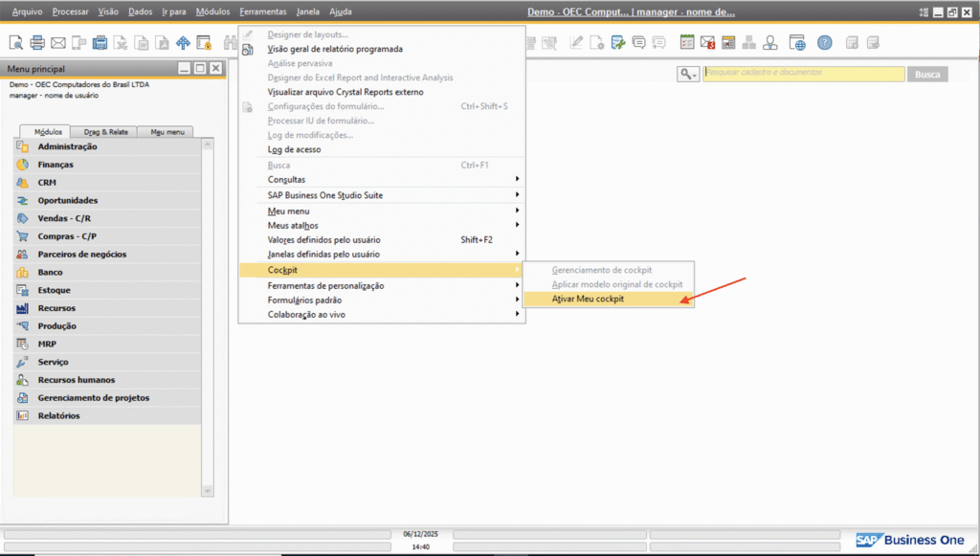
Task: Switch to the Meu menu tab
Action: (x=166, y=132)
